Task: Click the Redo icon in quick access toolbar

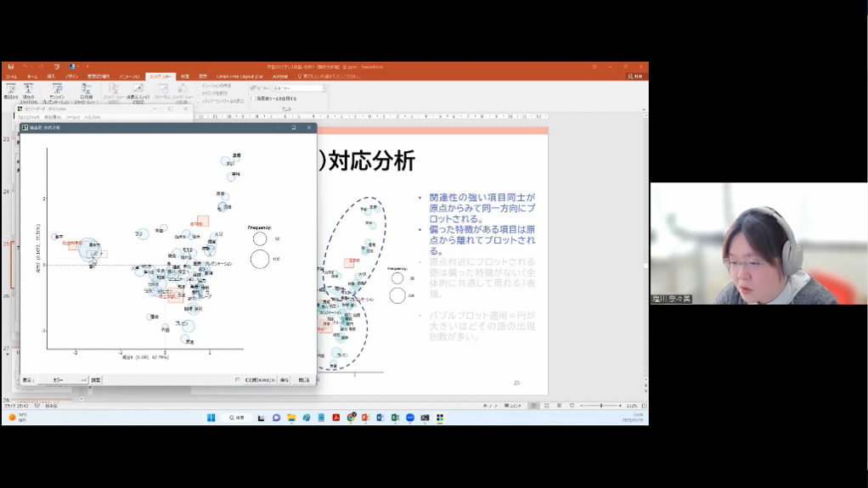Action: point(41,66)
